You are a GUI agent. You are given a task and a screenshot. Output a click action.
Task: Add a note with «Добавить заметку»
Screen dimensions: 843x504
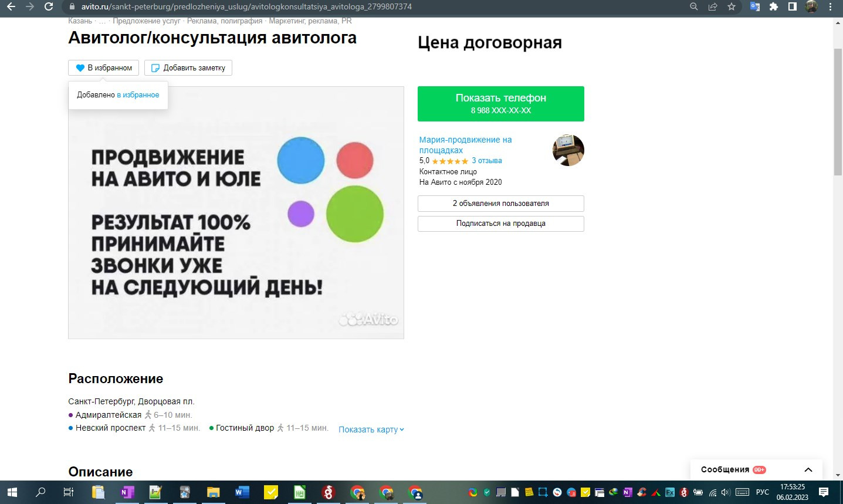tap(188, 67)
